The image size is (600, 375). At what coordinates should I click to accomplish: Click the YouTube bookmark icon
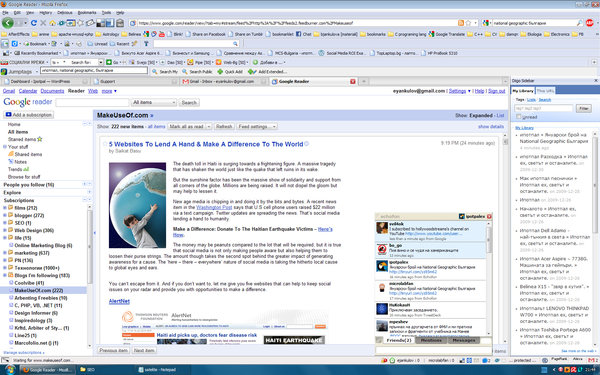161,34
